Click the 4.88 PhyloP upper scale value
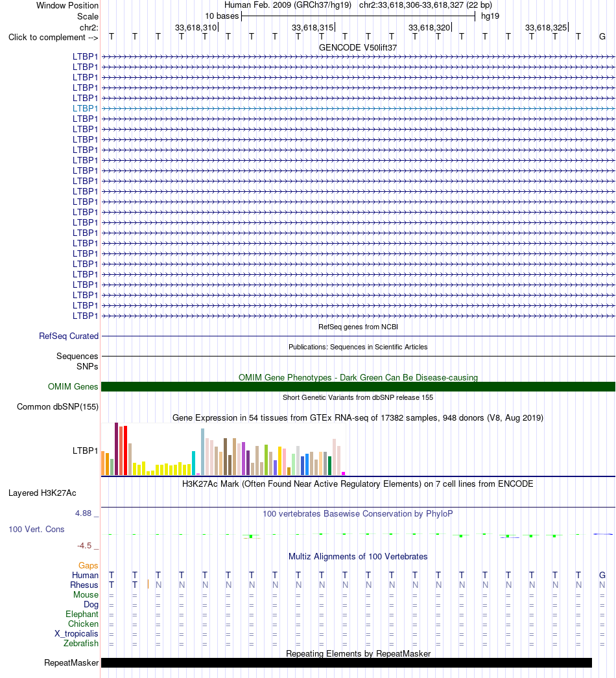The height and width of the screenshot is (678, 616). pos(84,513)
